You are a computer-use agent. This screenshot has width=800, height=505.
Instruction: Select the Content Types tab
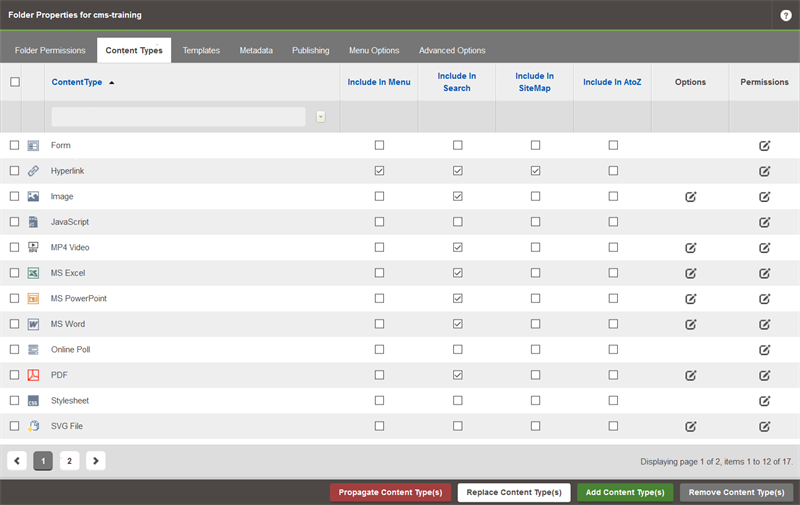(x=134, y=50)
